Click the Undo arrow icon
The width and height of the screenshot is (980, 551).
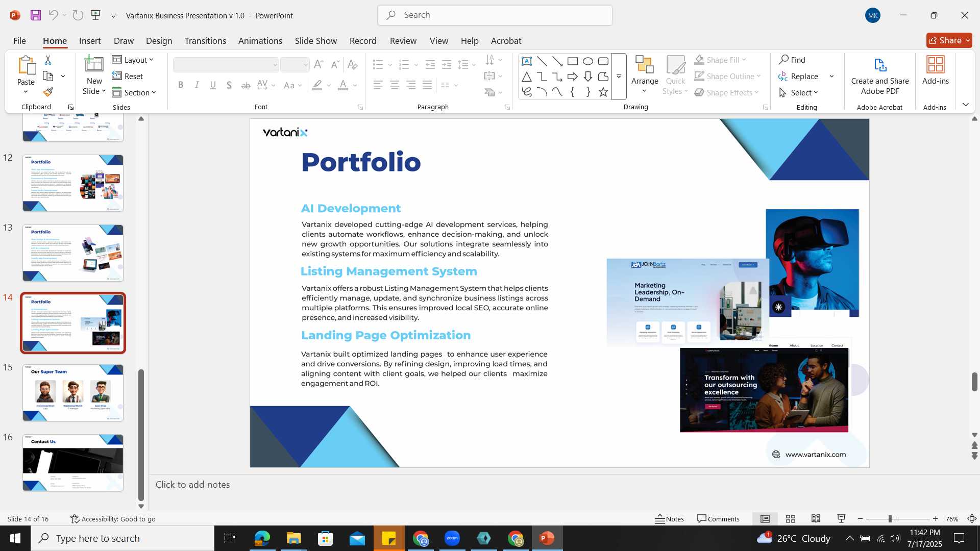point(53,15)
